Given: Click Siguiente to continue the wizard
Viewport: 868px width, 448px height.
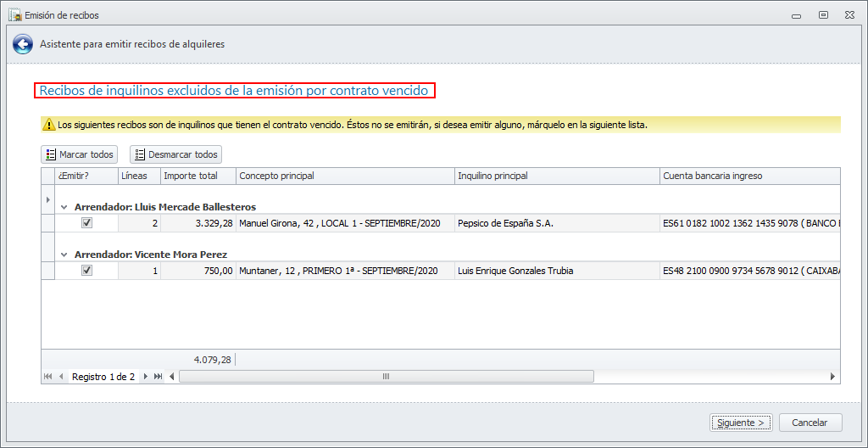Looking at the screenshot, I should pyautogui.click(x=741, y=423).
